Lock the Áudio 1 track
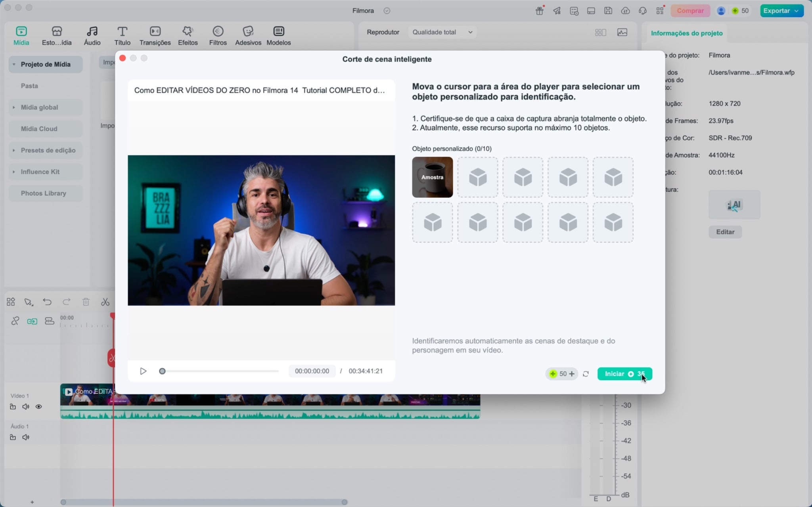Viewport: 812px width, 507px height. [13, 437]
